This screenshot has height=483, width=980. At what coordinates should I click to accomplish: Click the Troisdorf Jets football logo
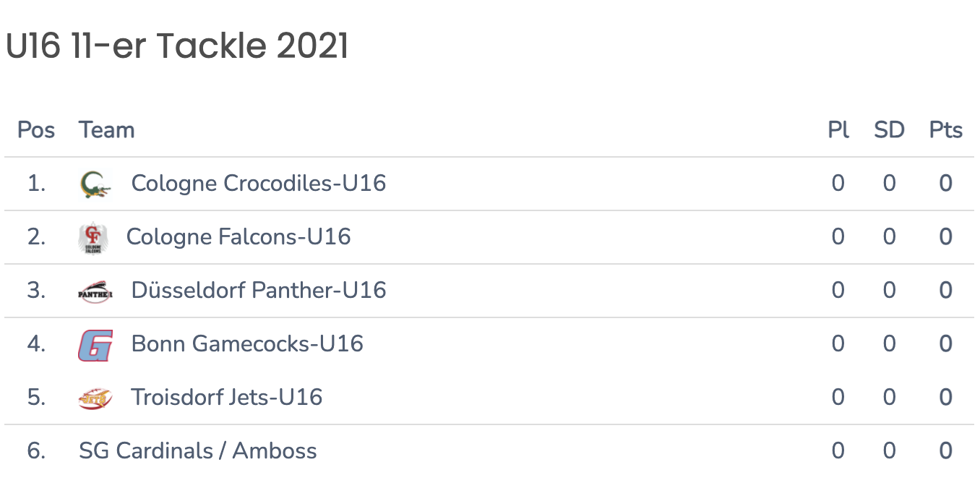click(95, 398)
